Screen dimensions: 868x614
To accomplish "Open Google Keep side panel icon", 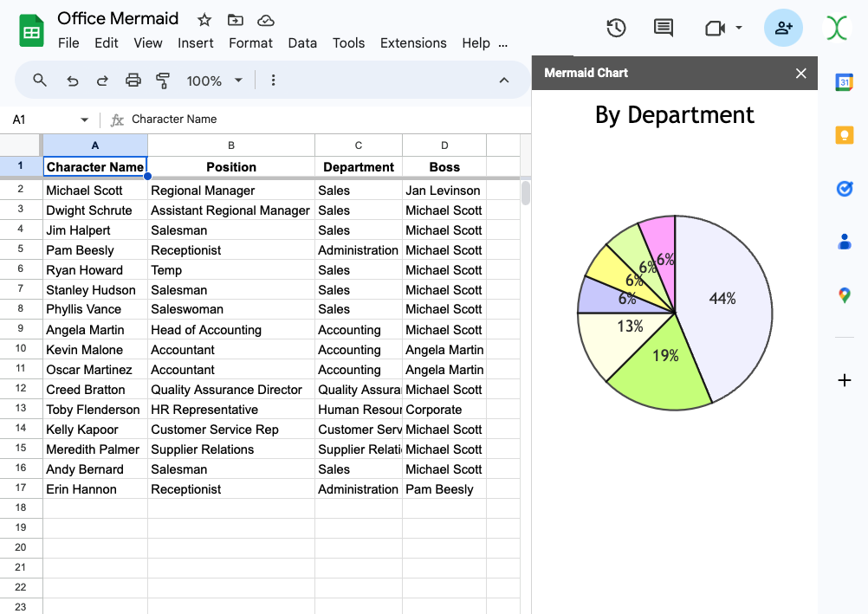I will (x=845, y=135).
